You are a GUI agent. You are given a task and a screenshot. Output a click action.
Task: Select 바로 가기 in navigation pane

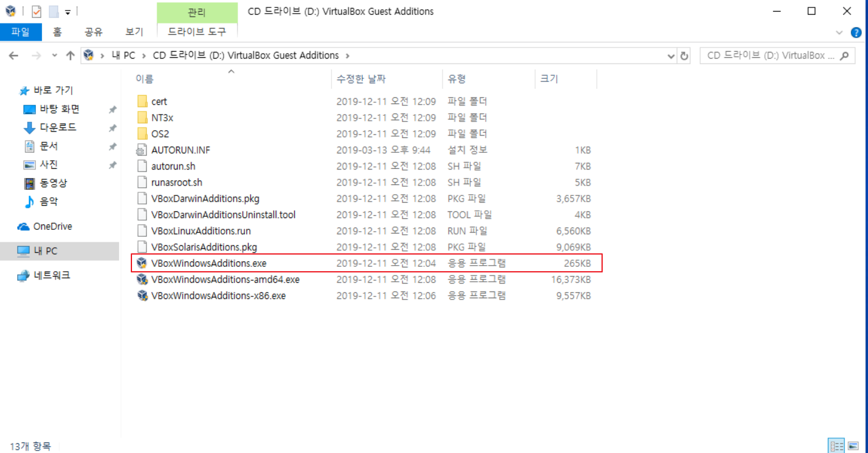tap(53, 91)
